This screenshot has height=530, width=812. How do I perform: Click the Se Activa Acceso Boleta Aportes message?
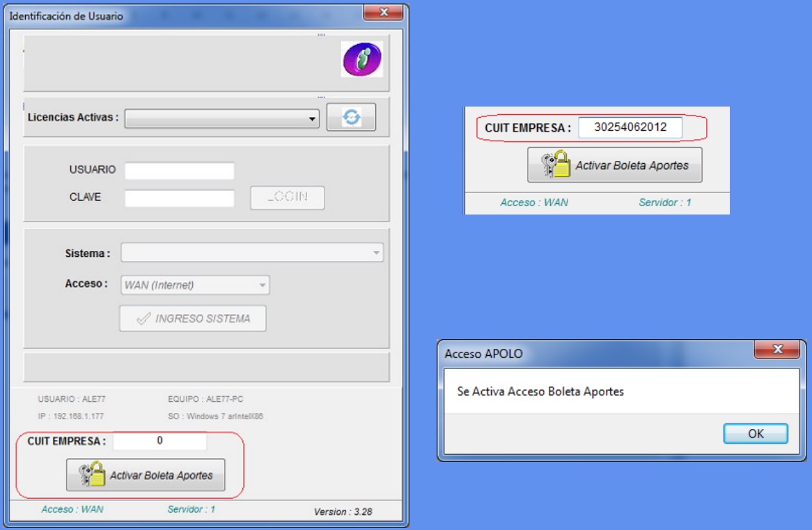pyautogui.click(x=540, y=392)
